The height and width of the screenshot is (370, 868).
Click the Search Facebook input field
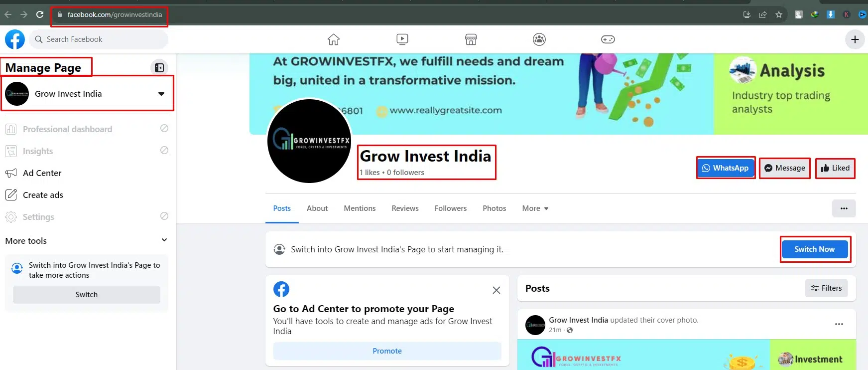tap(99, 39)
